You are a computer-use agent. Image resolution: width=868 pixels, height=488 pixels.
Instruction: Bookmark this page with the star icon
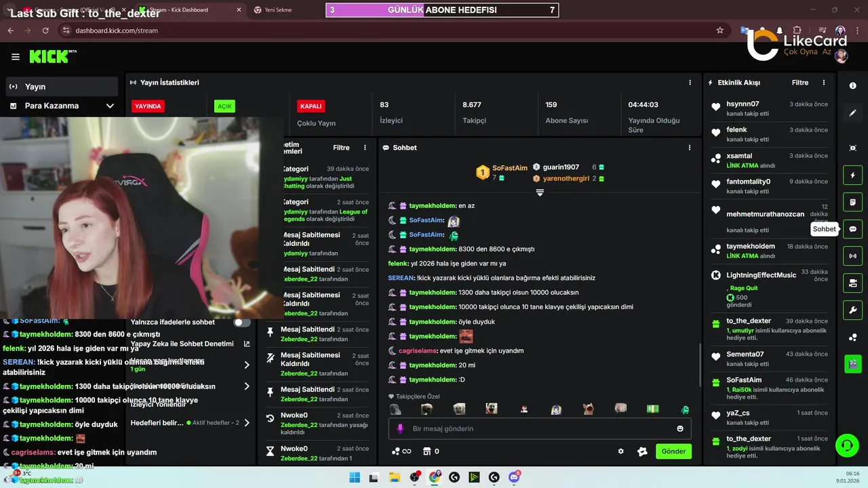tap(720, 30)
